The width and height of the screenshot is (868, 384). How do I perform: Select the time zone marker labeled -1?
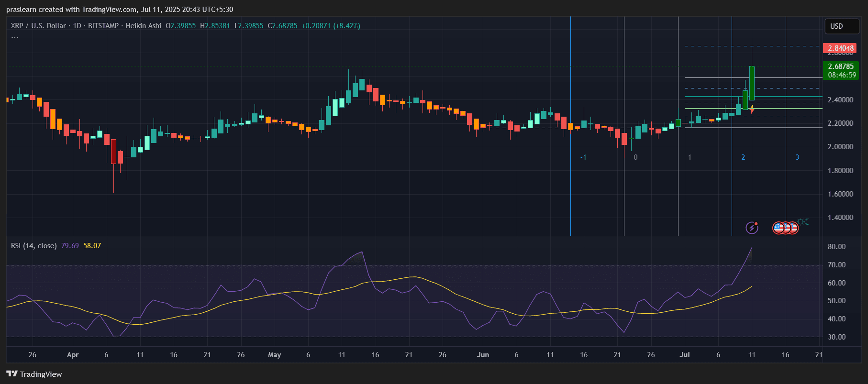pyautogui.click(x=583, y=157)
